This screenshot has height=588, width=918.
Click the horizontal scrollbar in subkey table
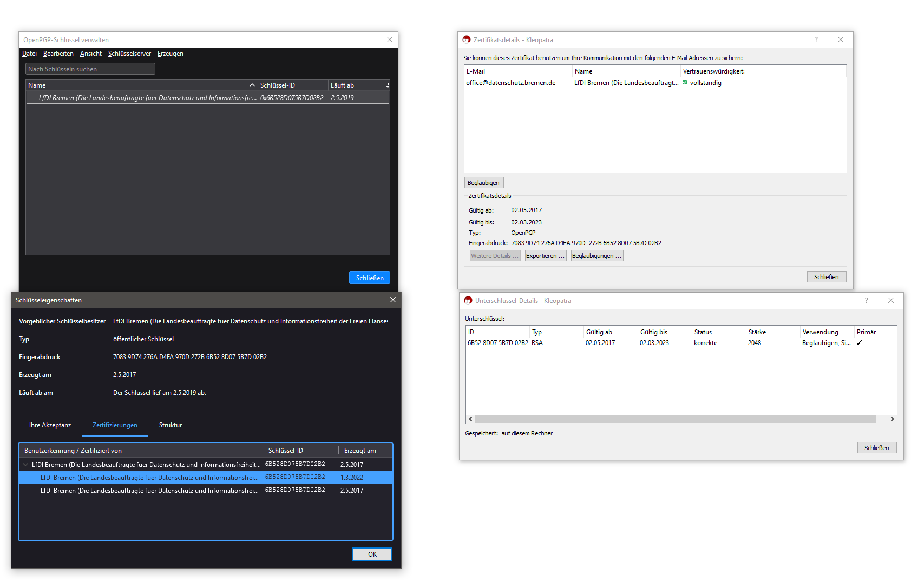tap(676, 419)
